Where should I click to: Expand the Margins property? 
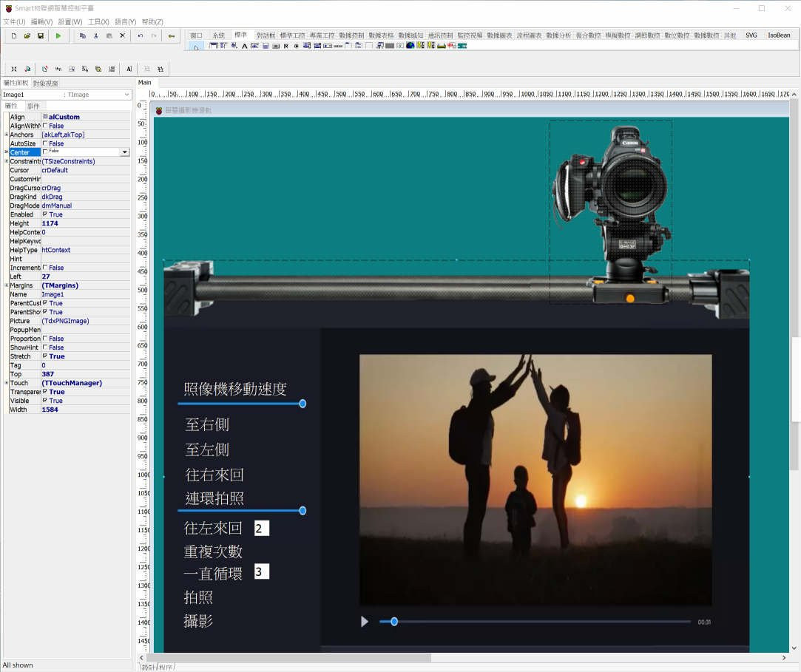[x=6, y=285]
